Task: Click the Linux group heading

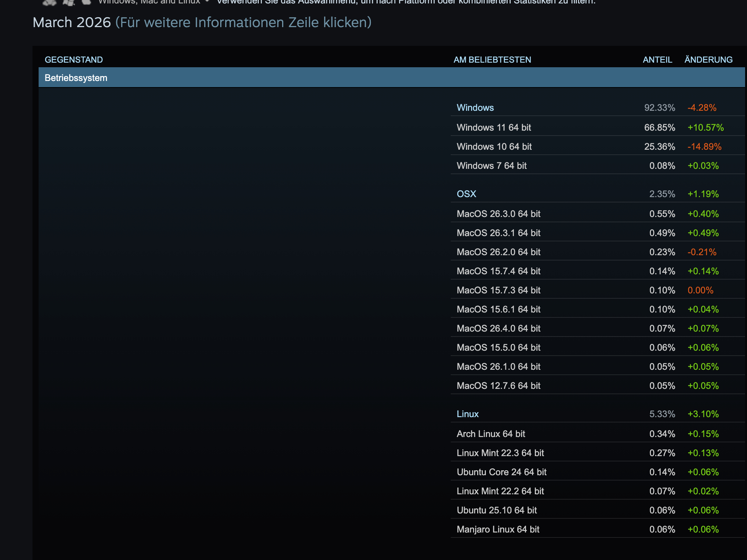Action: [x=467, y=414]
